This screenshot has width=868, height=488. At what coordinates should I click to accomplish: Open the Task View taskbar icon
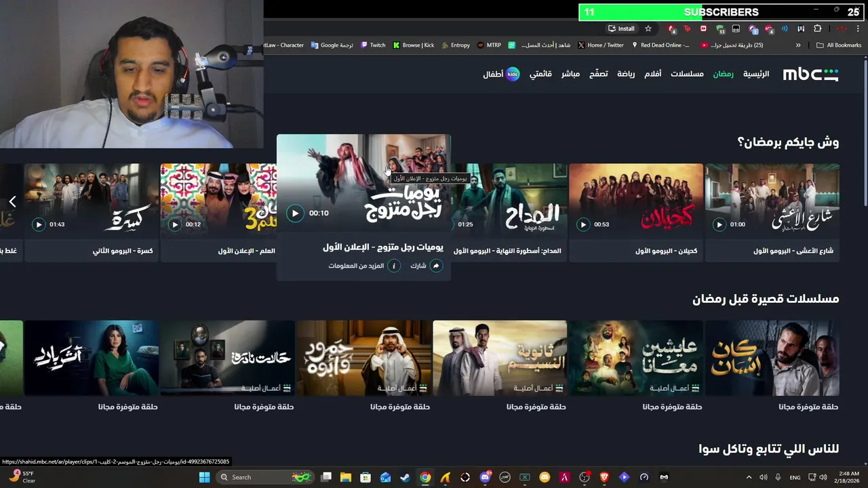click(326, 477)
